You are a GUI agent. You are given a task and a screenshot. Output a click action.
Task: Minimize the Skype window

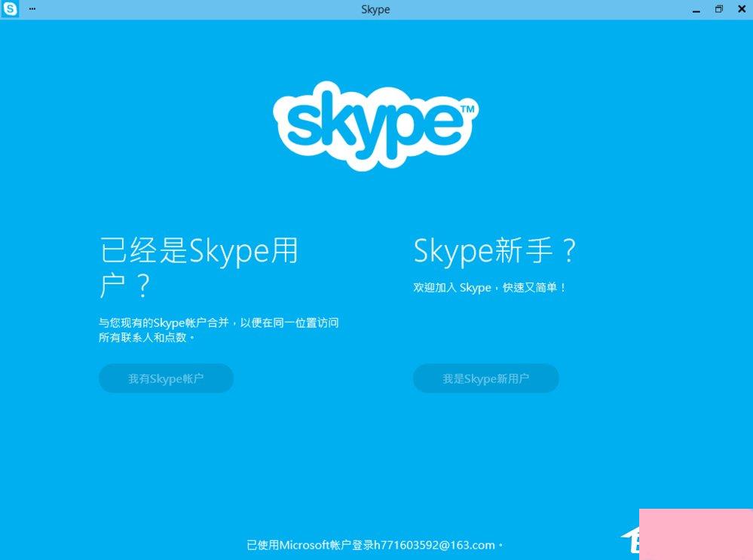pyautogui.click(x=696, y=10)
